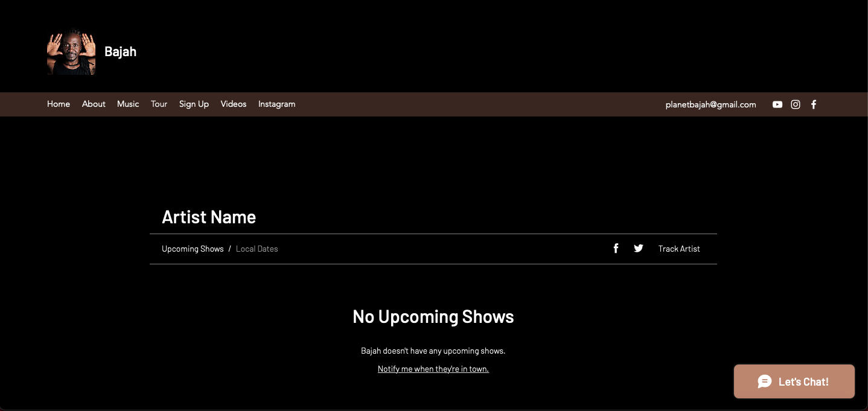Click text 'Bajah doesn't have any upcoming shows.'

click(x=433, y=351)
